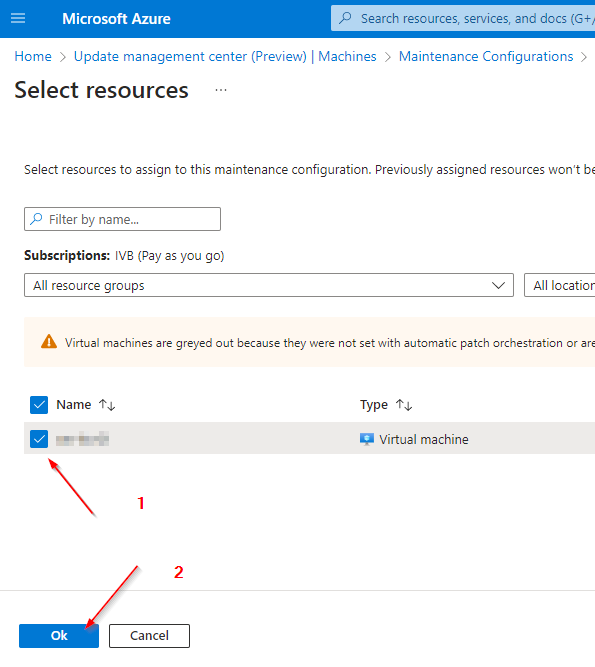This screenshot has width=595, height=667.
Task: Open the All locations dropdown
Action: [560, 285]
